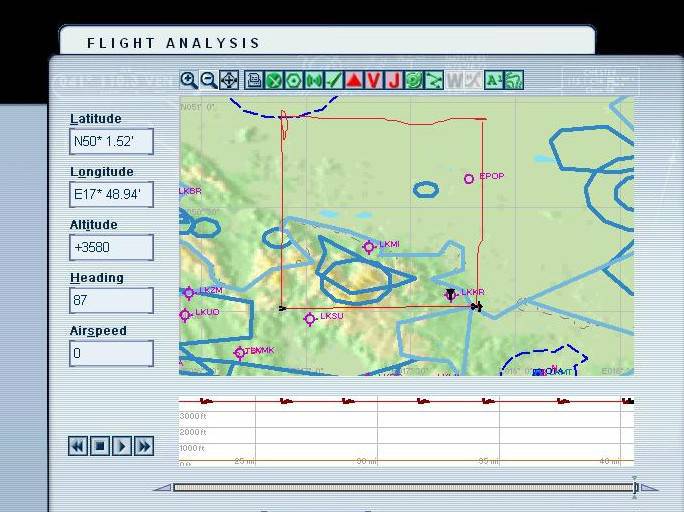Stop the flight replay
Image resolution: width=684 pixels, height=512 pixels.
tap(100, 446)
